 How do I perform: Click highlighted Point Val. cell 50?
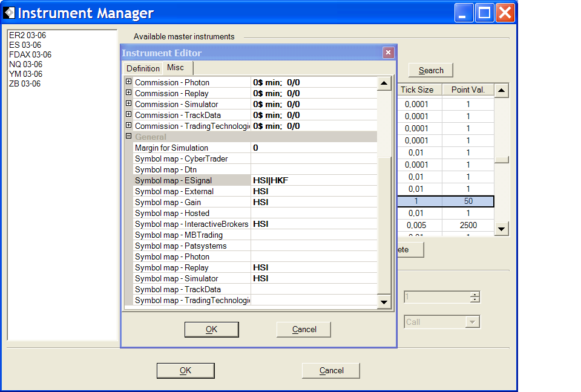click(x=468, y=201)
